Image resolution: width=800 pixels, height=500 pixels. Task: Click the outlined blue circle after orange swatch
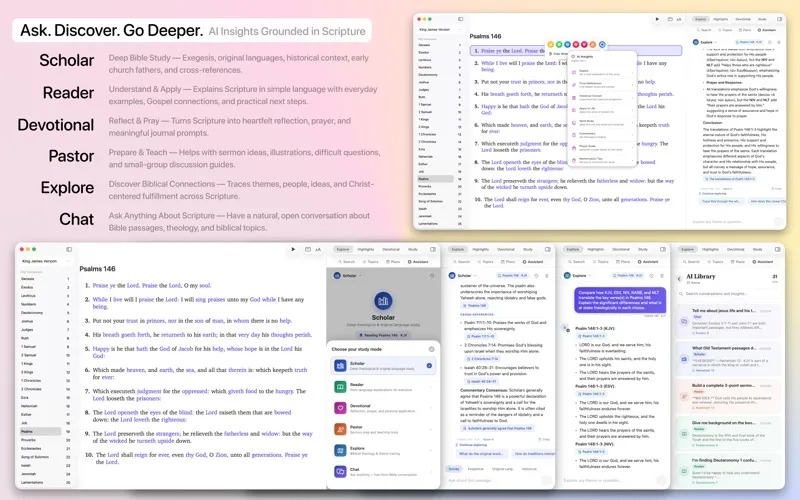tap(602, 44)
